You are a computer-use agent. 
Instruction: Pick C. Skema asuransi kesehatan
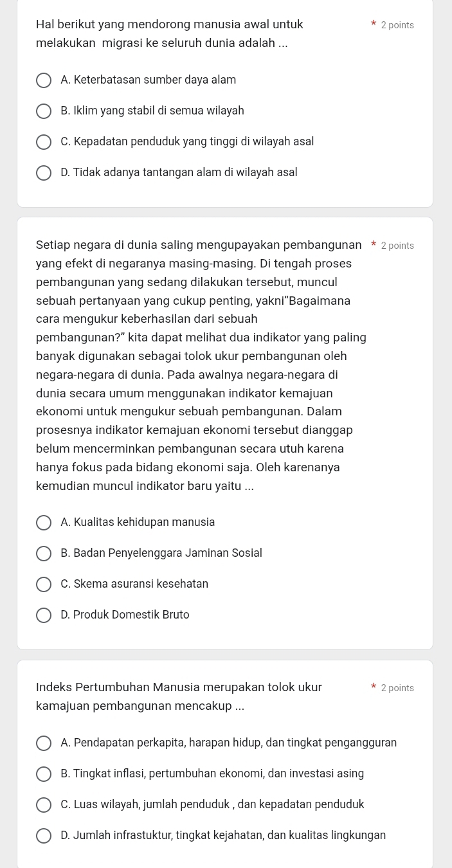[44, 584]
